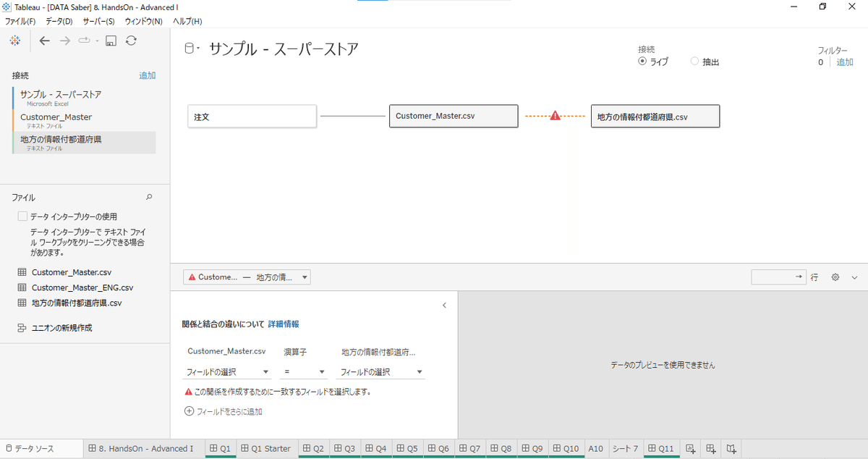Open the ウィンドウ(N) menu
This screenshot has height=459, width=868.
tap(143, 21)
